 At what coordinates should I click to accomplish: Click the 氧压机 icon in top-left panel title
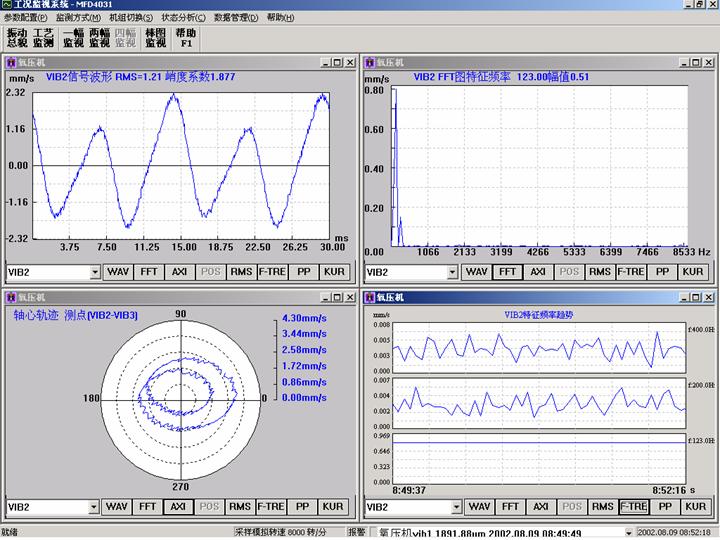click(12, 61)
